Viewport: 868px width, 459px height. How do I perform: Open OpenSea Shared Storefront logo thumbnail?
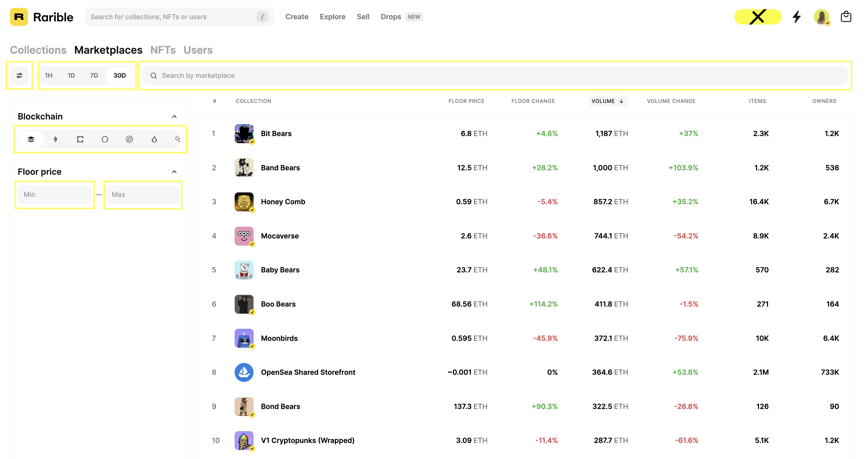tap(244, 372)
